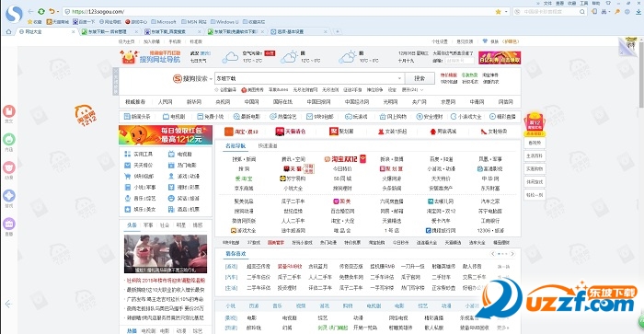Screen dimensions: 644x334
Task: Click the 国美 link in site grid
Action: tap(341, 202)
